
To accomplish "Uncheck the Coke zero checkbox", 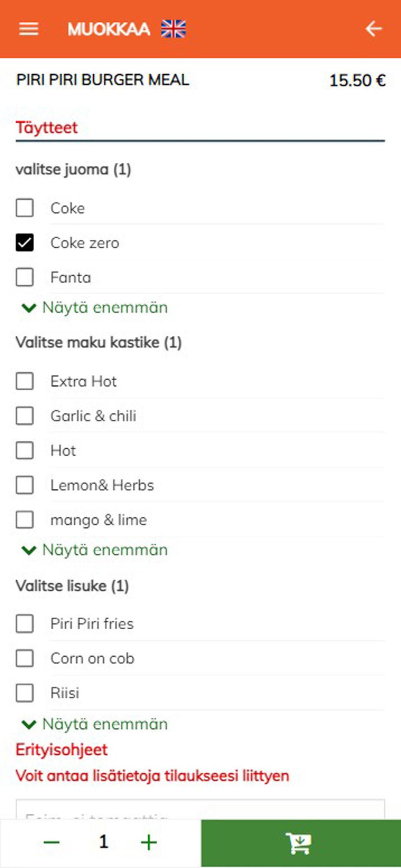I will point(25,243).
